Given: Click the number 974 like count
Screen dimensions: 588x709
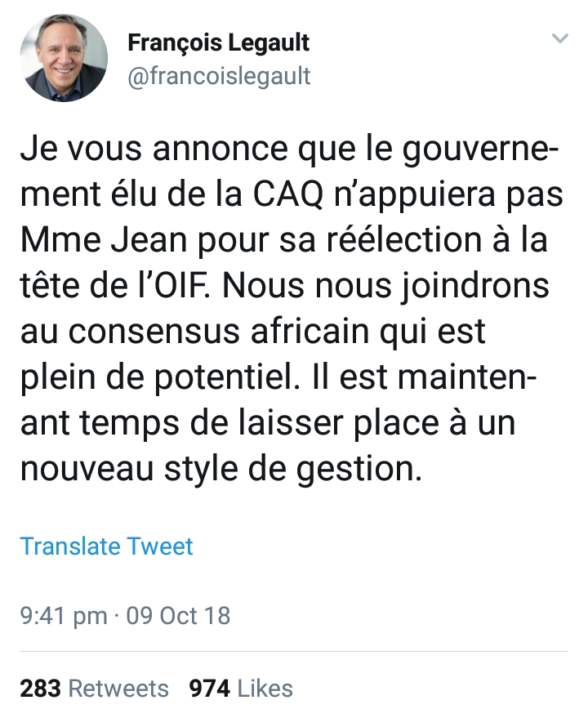Looking at the screenshot, I should (209, 689).
